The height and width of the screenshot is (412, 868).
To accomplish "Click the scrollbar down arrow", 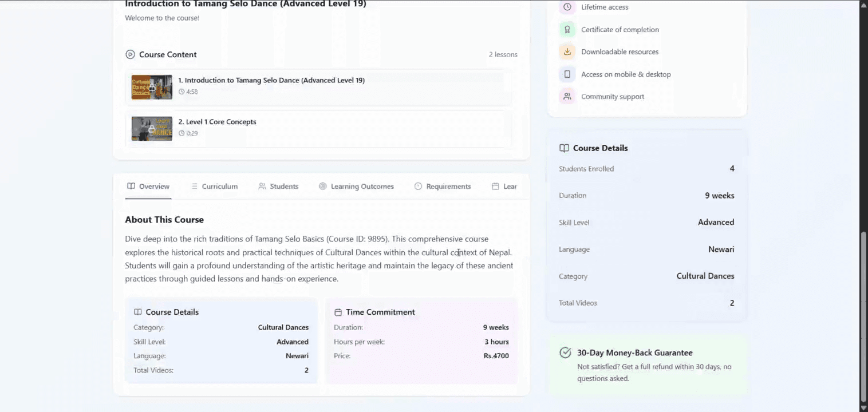I will (863, 407).
